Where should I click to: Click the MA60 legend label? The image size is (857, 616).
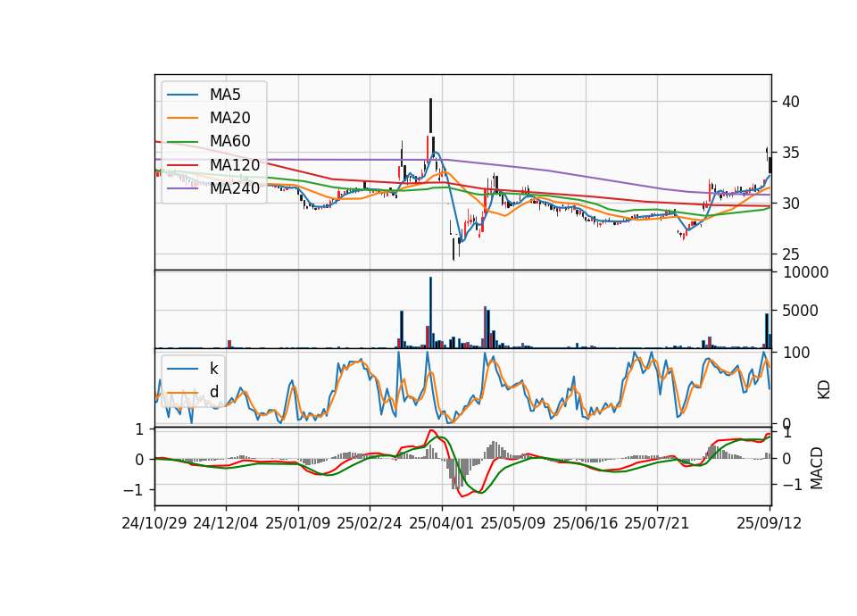pos(229,141)
